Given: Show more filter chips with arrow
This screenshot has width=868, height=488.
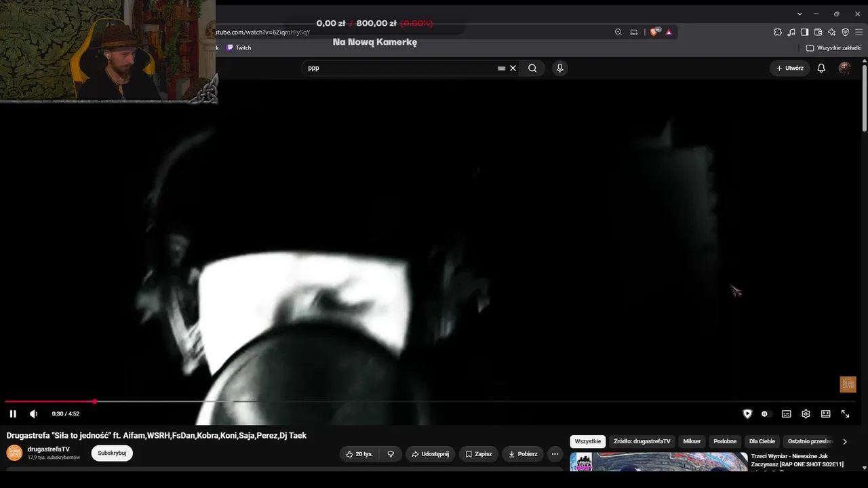Looking at the screenshot, I should click(x=845, y=441).
